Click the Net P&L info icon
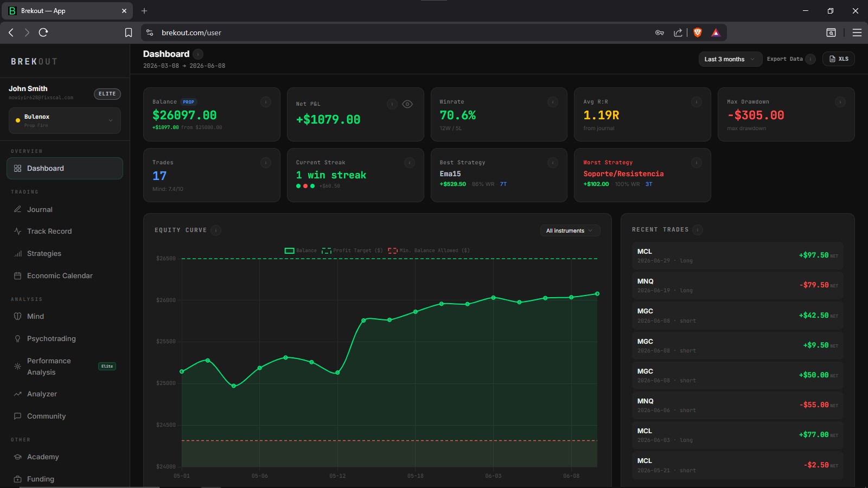The width and height of the screenshot is (868, 488). pos(392,104)
